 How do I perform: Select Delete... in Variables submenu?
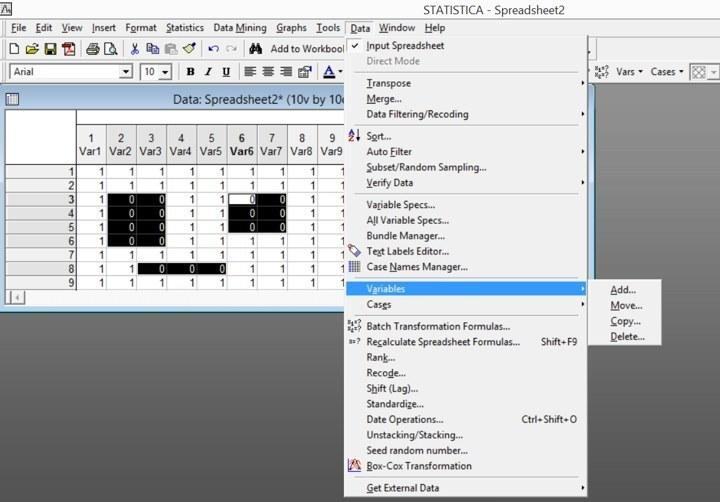click(x=627, y=337)
